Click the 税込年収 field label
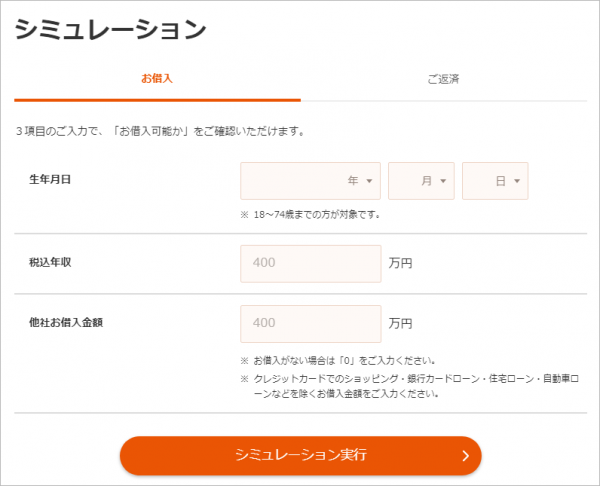Viewport: 600px width, 486px height. [50, 262]
